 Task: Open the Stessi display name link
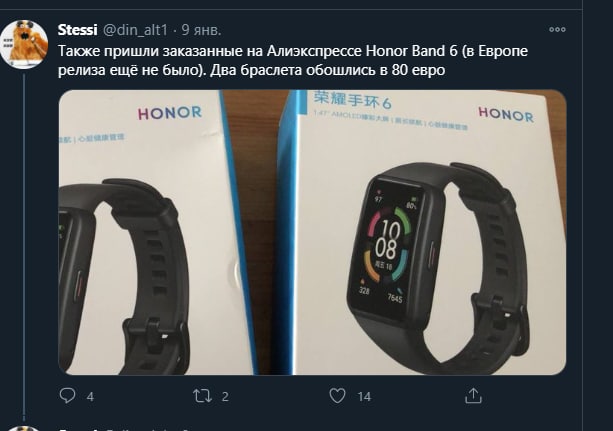tap(77, 30)
